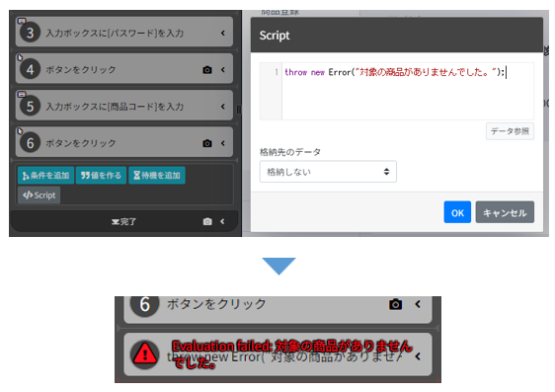Click the キャンセル button
Screen dimensions: 555x392
pyautogui.click(x=505, y=212)
